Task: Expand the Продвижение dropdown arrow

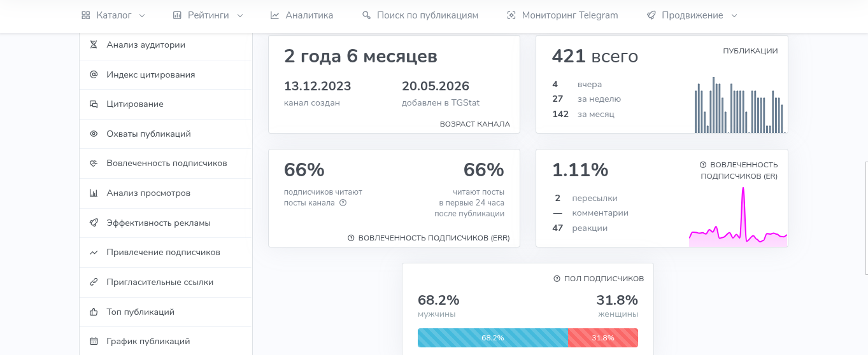Action: [x=734, y=15]
